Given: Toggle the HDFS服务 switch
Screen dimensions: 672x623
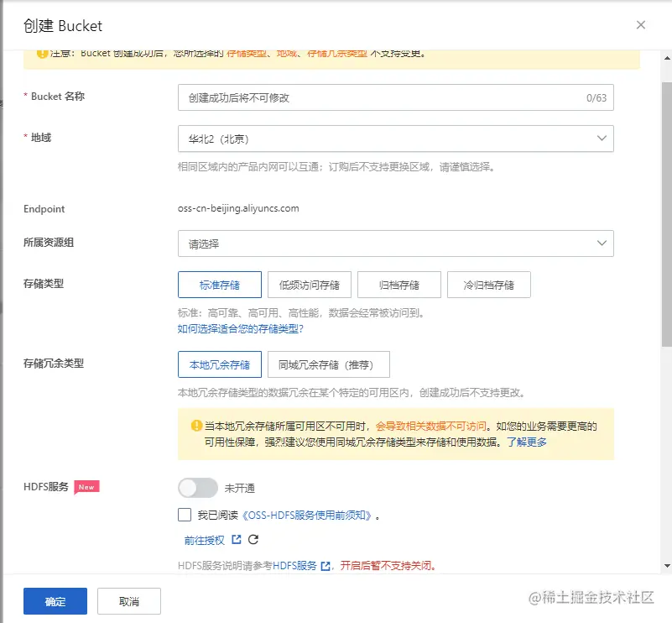Looking at the screenshot, I should pyautogui.click(x=198, y=488).
